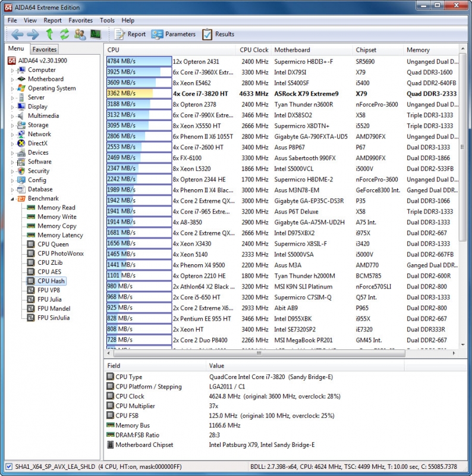The height and width of the screenshot is (476, 472).
Task: Expand the Security node arrow
Action: coord(12,171)
